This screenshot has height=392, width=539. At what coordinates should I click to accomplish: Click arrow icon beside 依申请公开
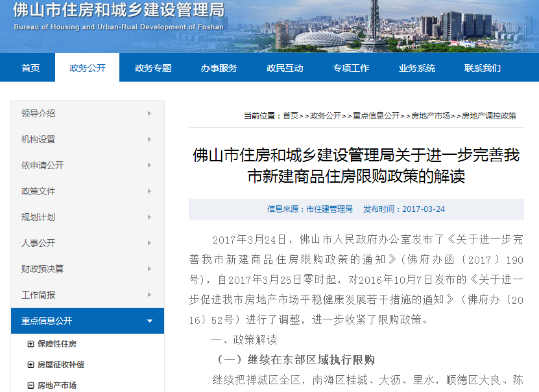149,165
